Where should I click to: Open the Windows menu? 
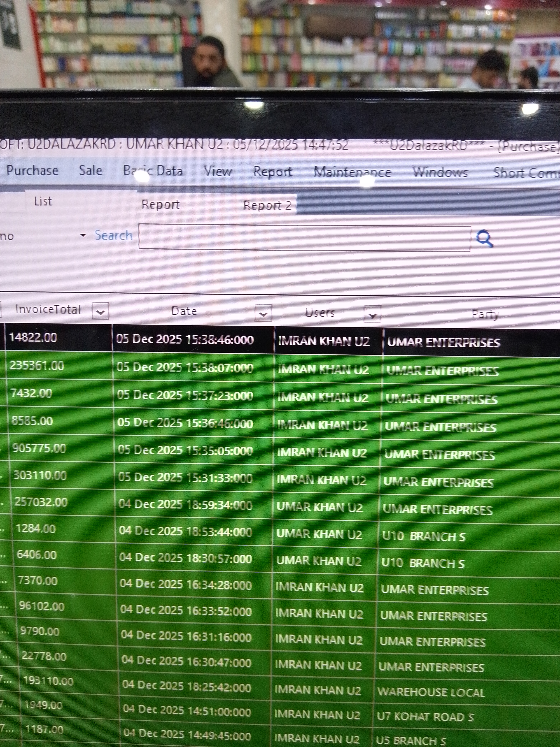coord(440,173)
